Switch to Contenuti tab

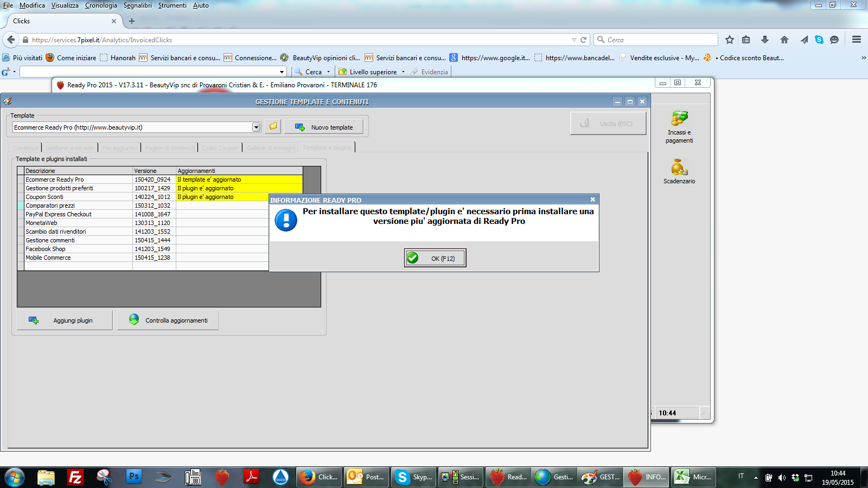click(x=25, y=148)
